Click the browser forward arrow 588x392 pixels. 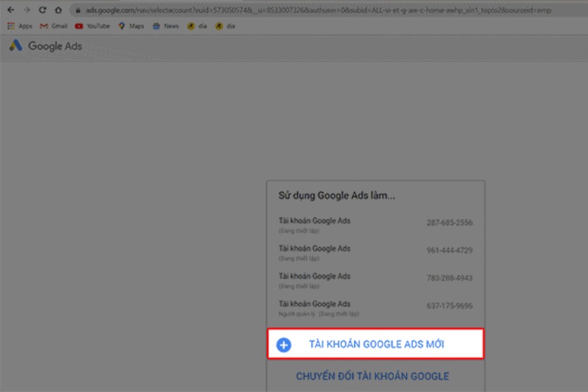tap(27, 10)
